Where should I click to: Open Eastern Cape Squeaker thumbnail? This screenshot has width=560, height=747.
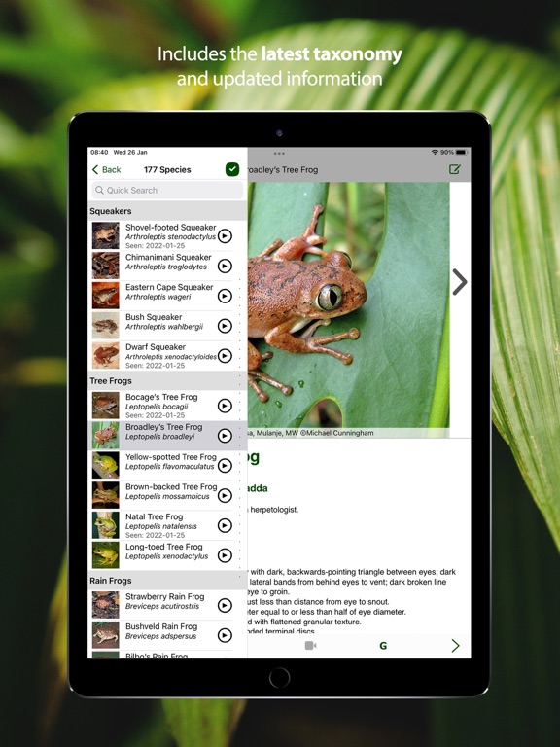tap(106, 296)
